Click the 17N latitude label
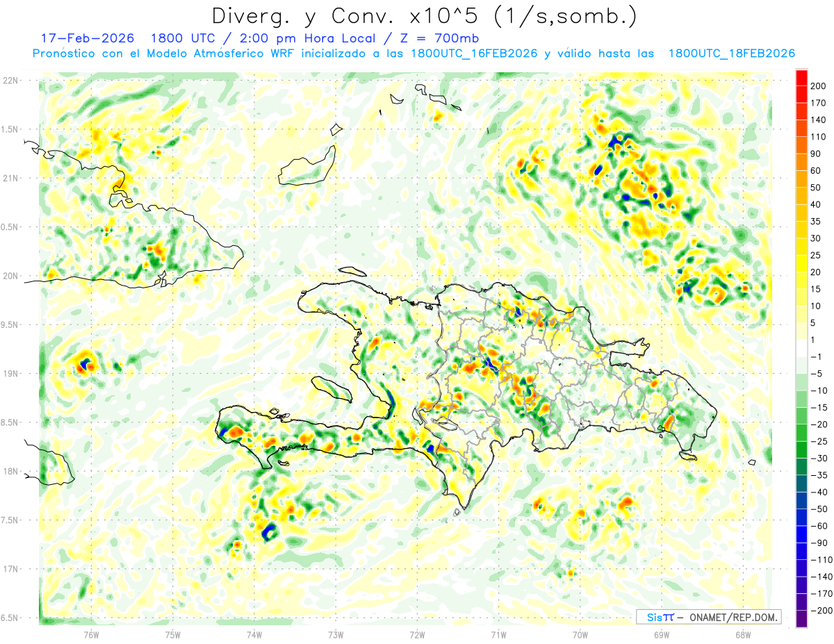 point(11,569)
